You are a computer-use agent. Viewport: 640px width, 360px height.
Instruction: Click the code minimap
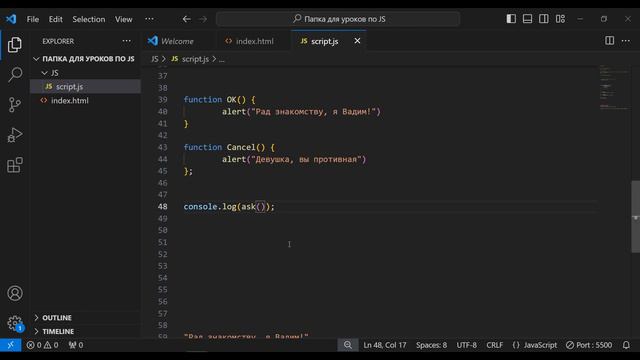tap(614, 88)
